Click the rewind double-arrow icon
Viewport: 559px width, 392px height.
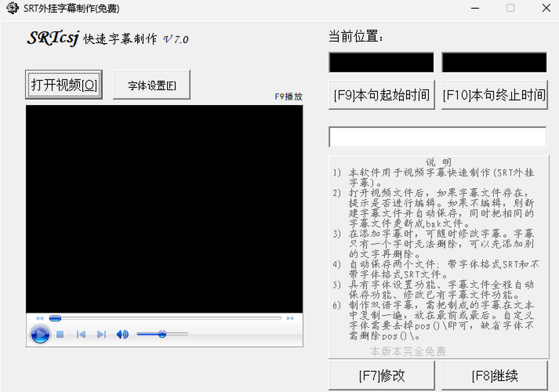[x=40, y=318]
